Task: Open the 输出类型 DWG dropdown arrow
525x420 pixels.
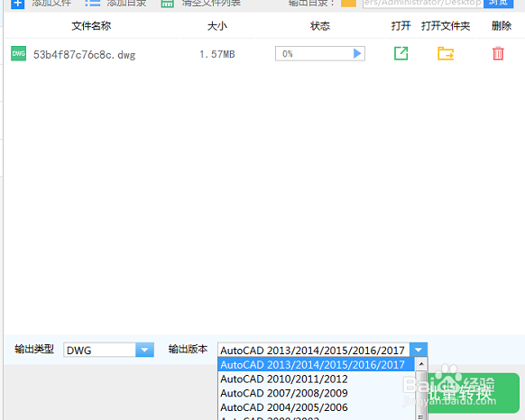Action: pos(144,350)
